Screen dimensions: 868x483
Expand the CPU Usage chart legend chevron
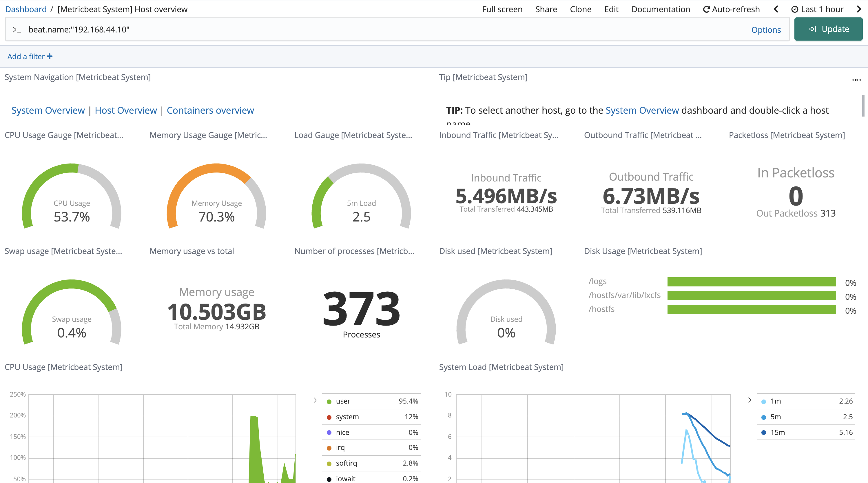tap(315, 400)
